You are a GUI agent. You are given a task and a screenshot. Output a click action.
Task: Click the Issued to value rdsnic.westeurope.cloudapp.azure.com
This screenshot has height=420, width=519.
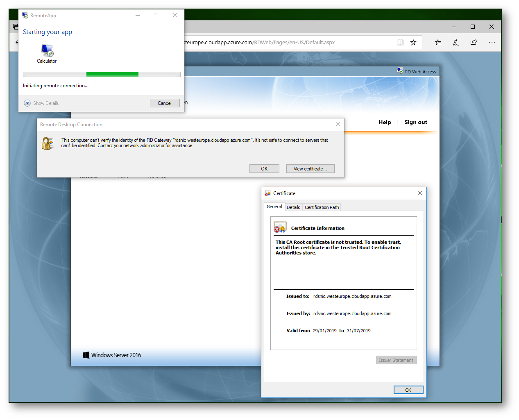pos(352,296)
